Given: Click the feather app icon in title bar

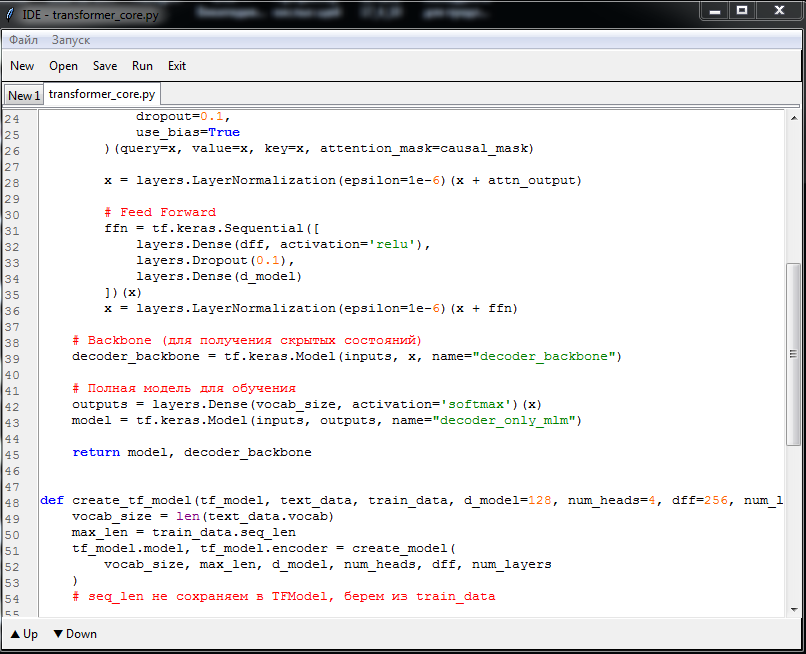Looking at the screenshot, I should pos(10,14).
